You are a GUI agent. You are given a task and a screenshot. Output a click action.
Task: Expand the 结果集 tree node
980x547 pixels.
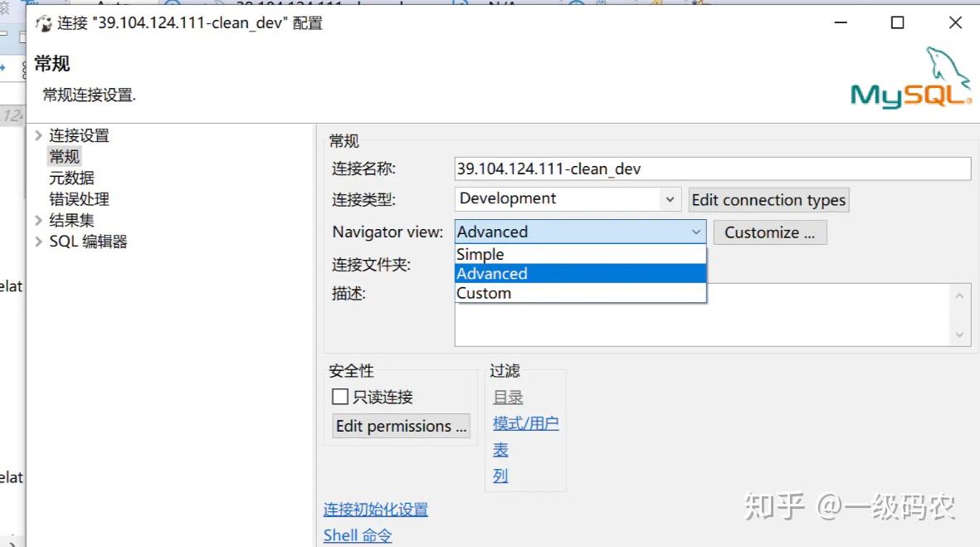pyautogui.click(x=38, y=220)
